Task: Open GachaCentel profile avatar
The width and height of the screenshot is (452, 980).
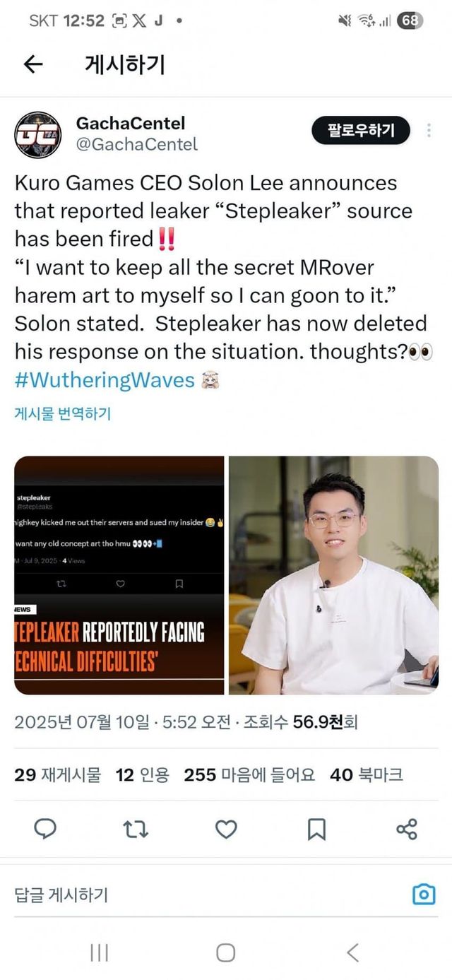Action: tap(38, 134)
